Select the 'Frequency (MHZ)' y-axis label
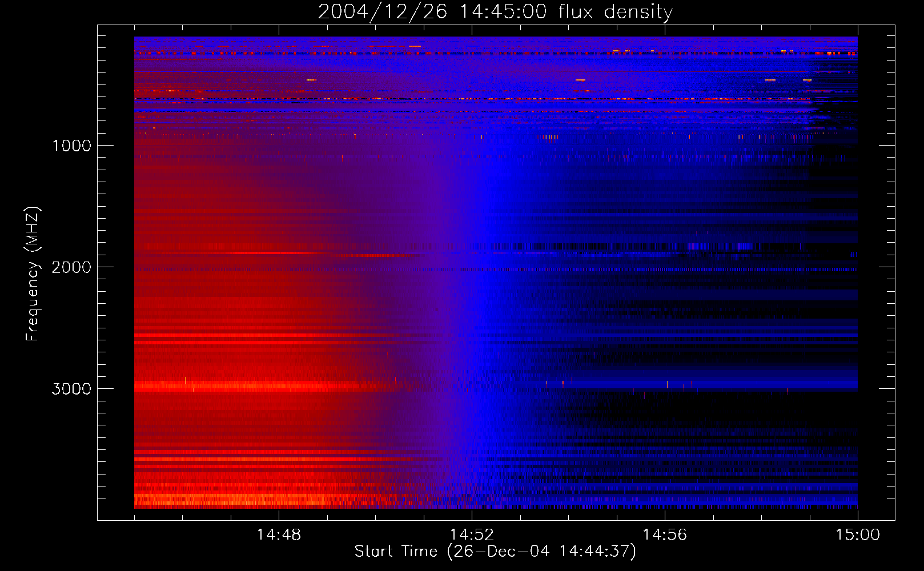Viewport: 924px width, 571px height. click(33, 274)
